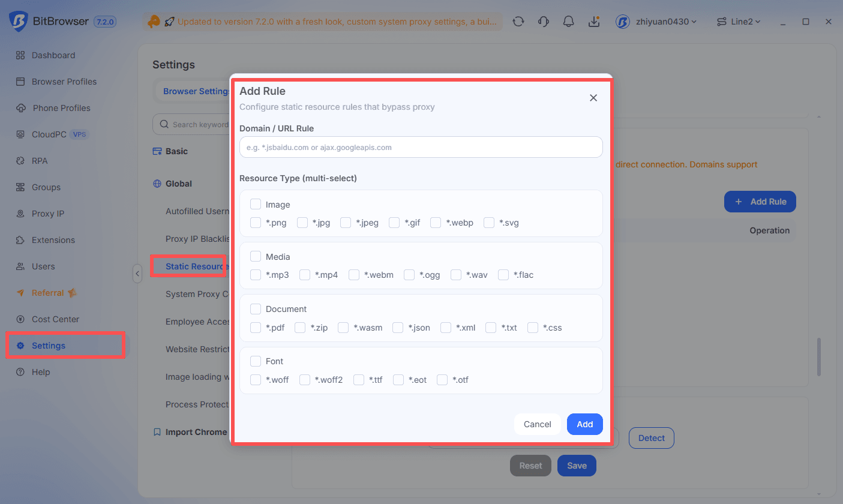Open the Users sidebar icon
The image size is (843, 504).
click(x=20, y=266)
